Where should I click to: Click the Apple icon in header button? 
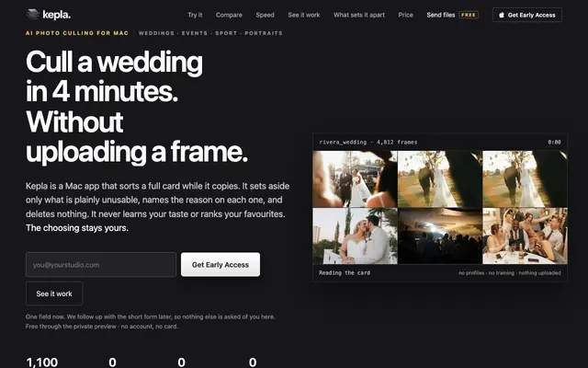[502, 15]
